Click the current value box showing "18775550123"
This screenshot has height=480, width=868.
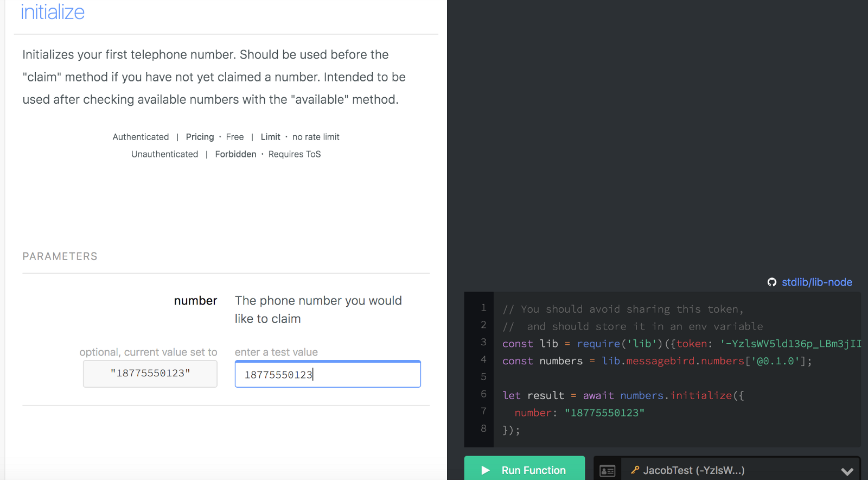click(x=150, y=374)
